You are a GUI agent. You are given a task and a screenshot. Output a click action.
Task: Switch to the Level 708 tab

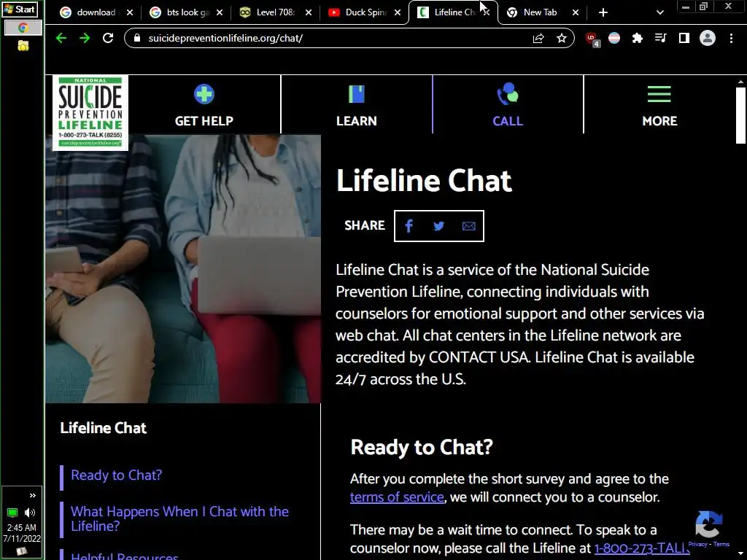pyautogui.click(x=275, y=12)
